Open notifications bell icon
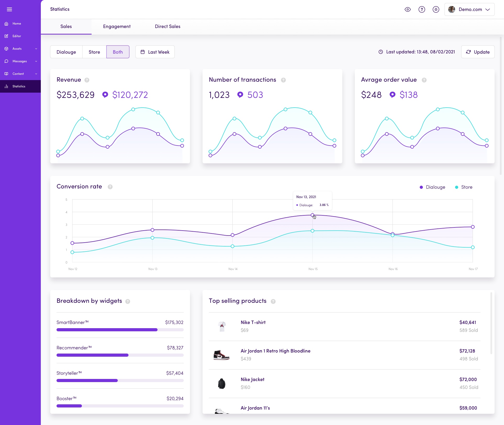This screenshot has width=504, height=425. (436, 9)
